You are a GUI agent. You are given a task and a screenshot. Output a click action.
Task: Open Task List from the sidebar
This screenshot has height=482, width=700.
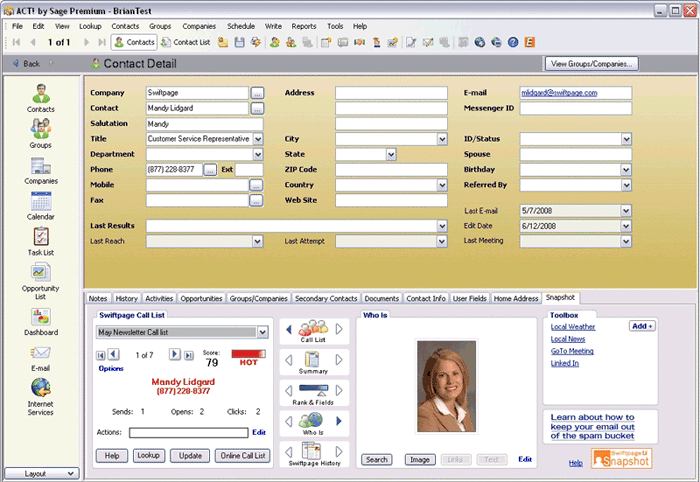(x=41, y=241)
